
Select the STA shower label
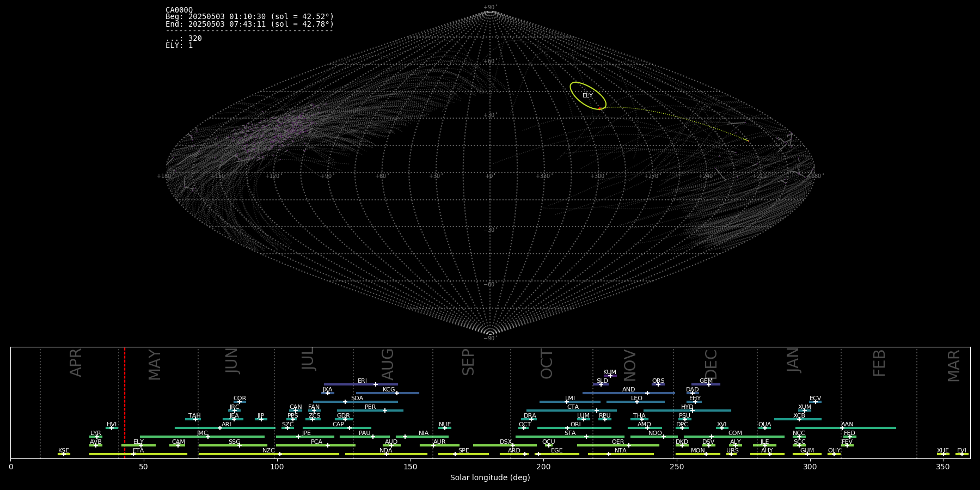[x=570, y=433]
